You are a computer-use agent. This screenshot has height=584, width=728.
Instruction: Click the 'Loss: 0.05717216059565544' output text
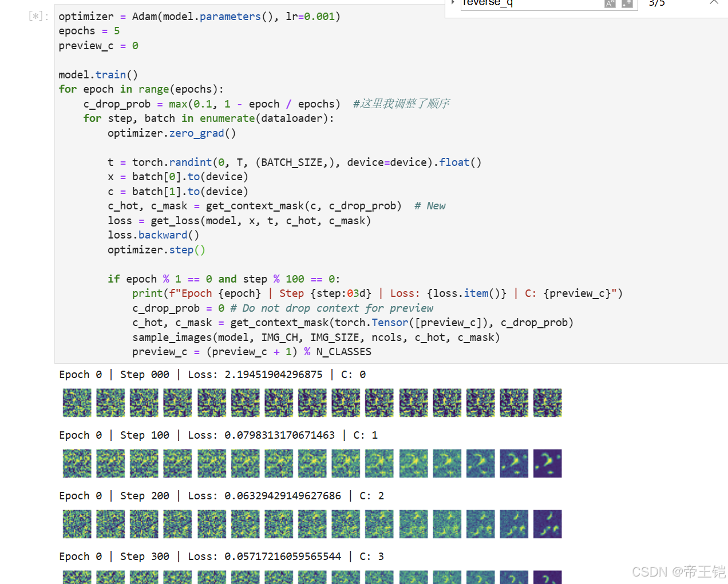click(264, 557)
